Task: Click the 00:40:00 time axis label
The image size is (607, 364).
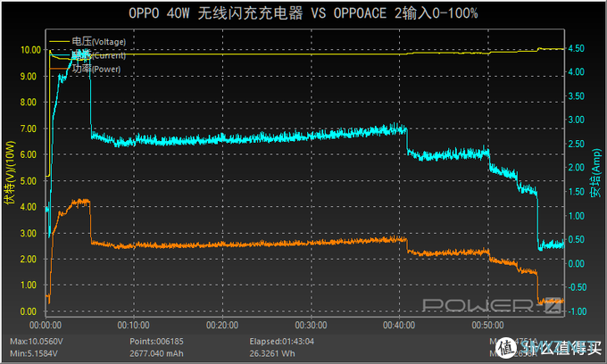Action: (399, 325)
